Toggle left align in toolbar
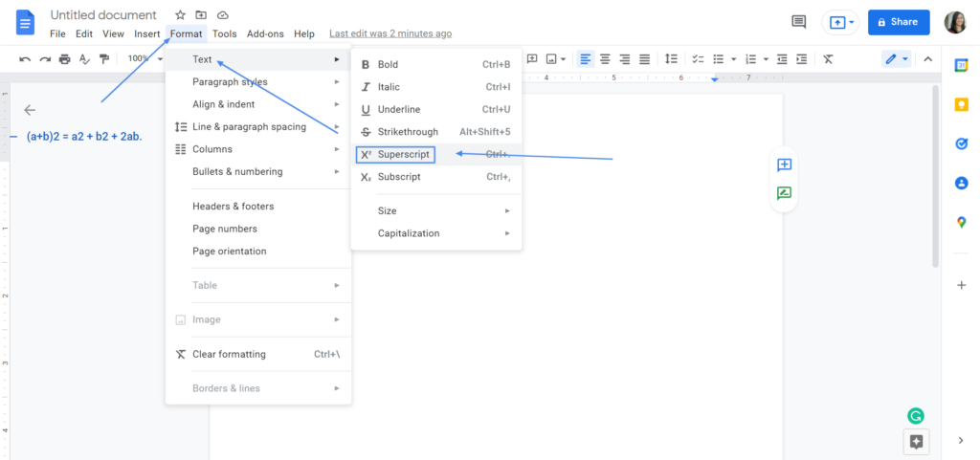980x460 pixels. click(585, 59)
